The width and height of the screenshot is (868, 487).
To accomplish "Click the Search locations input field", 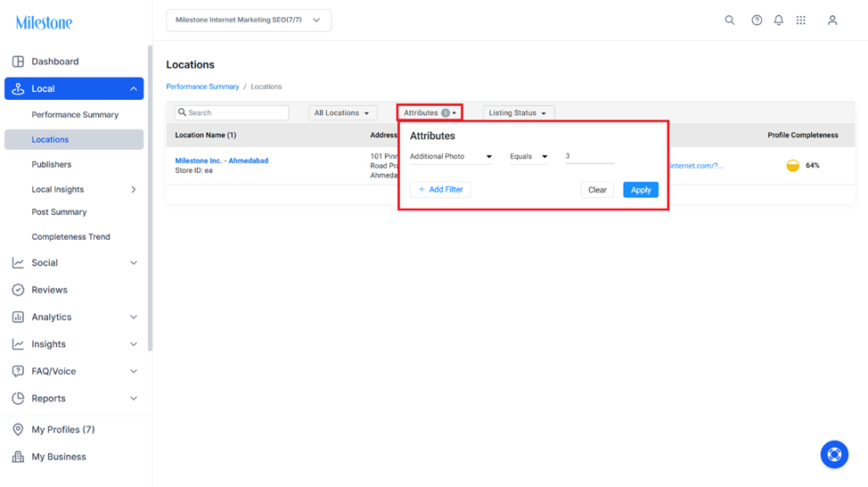I will coord(232,112).
